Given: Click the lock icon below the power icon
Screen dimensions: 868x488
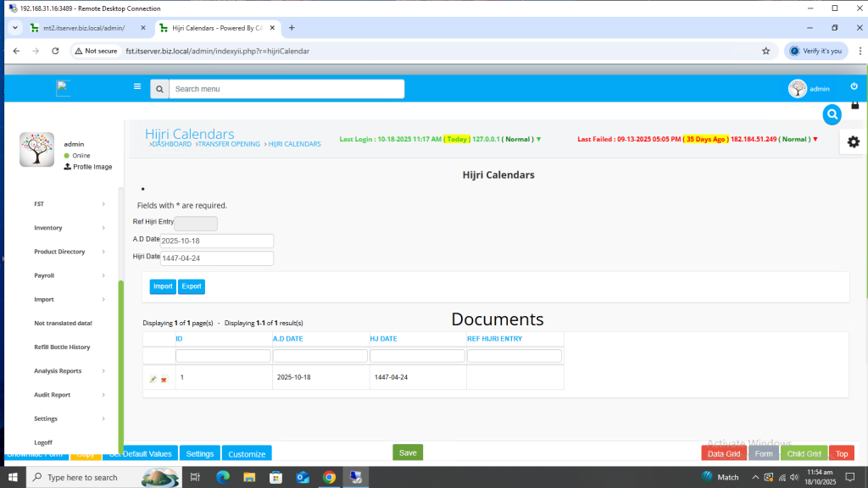Looking at the screenshot, I should click(854, 103).
